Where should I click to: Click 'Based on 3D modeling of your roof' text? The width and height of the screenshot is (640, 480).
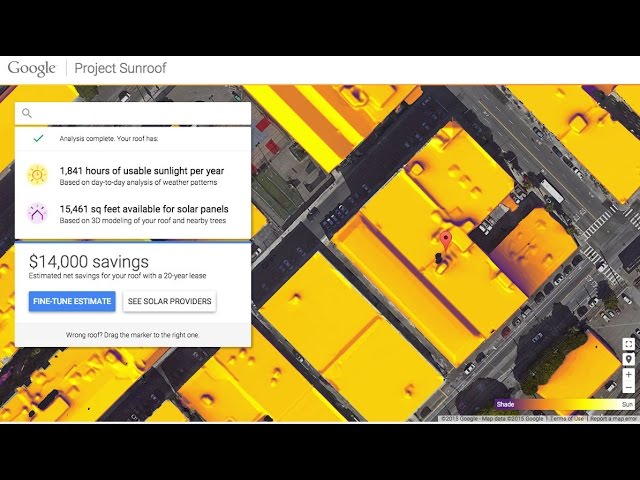click(143, 221)
